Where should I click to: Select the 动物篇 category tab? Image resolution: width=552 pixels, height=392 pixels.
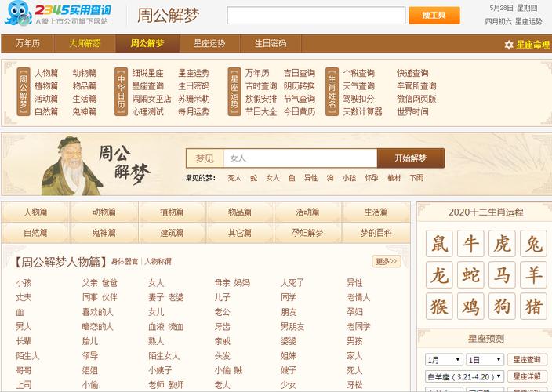click(x=103, y=212)
